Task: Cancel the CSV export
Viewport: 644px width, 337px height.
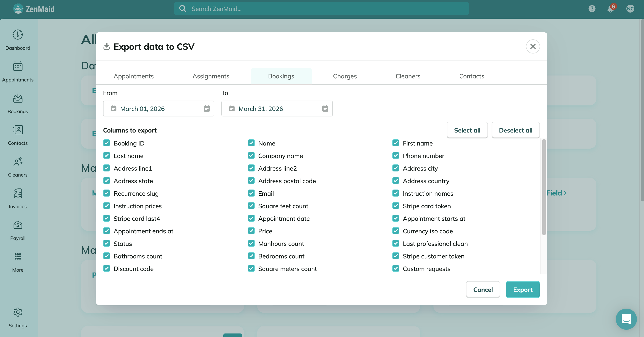Action: [483, 289]
